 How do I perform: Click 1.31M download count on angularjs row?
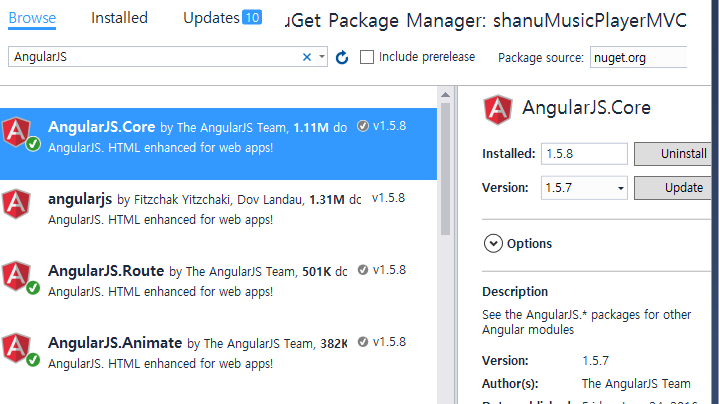327,199
